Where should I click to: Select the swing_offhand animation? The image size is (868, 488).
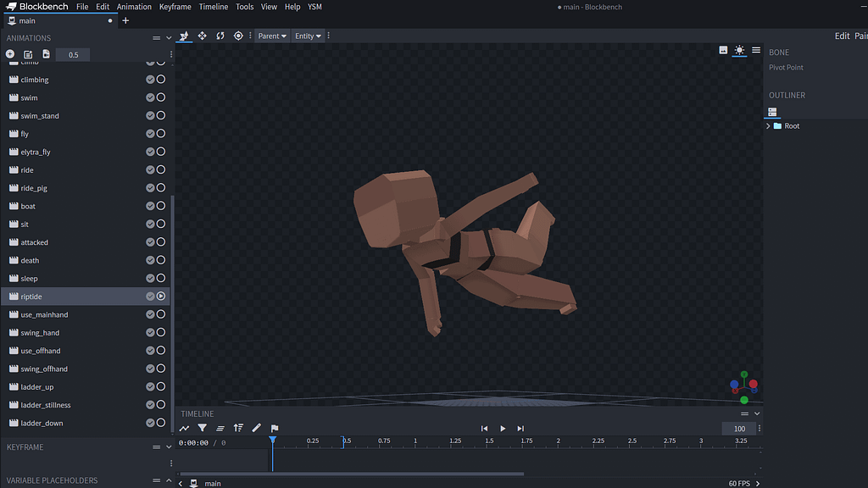pos(86,369)
